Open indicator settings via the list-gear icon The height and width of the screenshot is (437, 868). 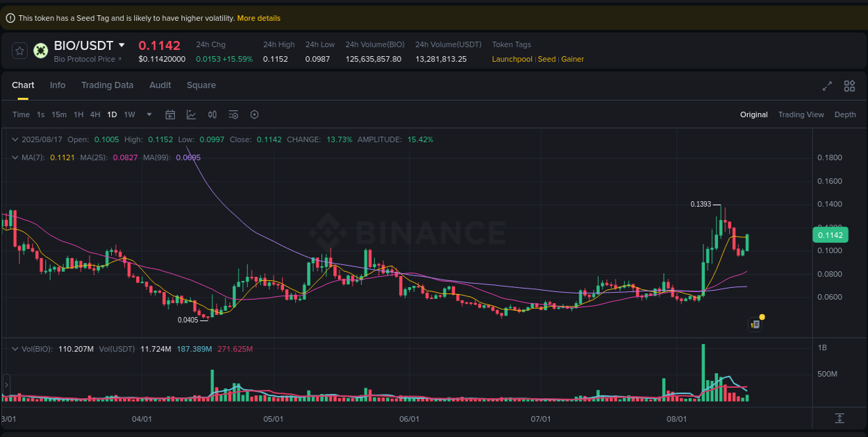pos(233,114)
